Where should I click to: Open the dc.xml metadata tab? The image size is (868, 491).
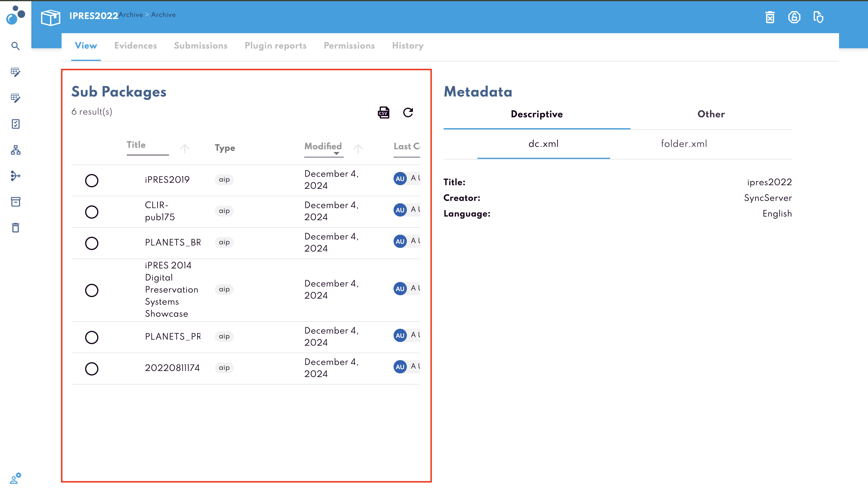pyautogui.click(x=544, y=144)
